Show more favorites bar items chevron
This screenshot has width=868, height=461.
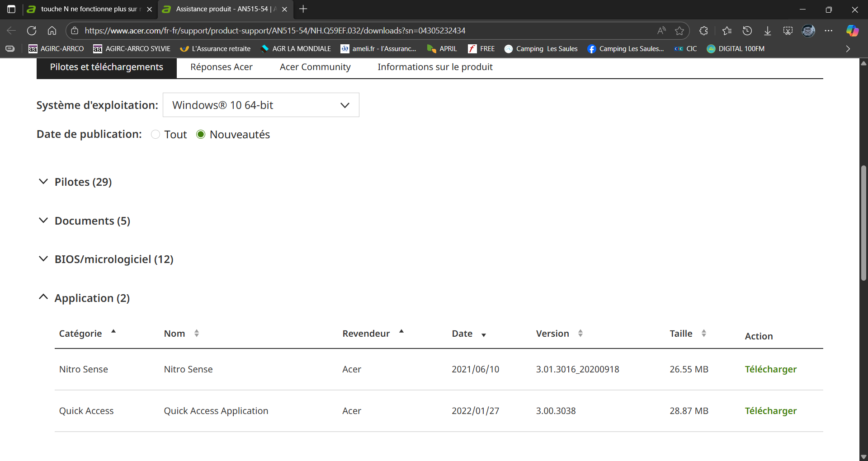pyautogui.click(x=848, y=49)
